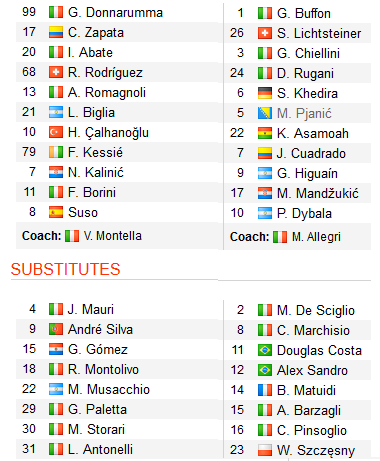Image resolution: width=380 pixels, height=461 pixels.
Task: Click the Colombian flag beside C. Zapata
Action: [56, 33]
